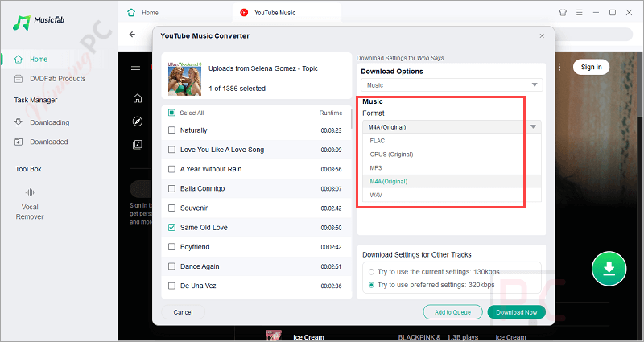Check Love You Like A Love Song
Image resolution: width=644 pixels, height=342 pixels.
pos(171,150)
